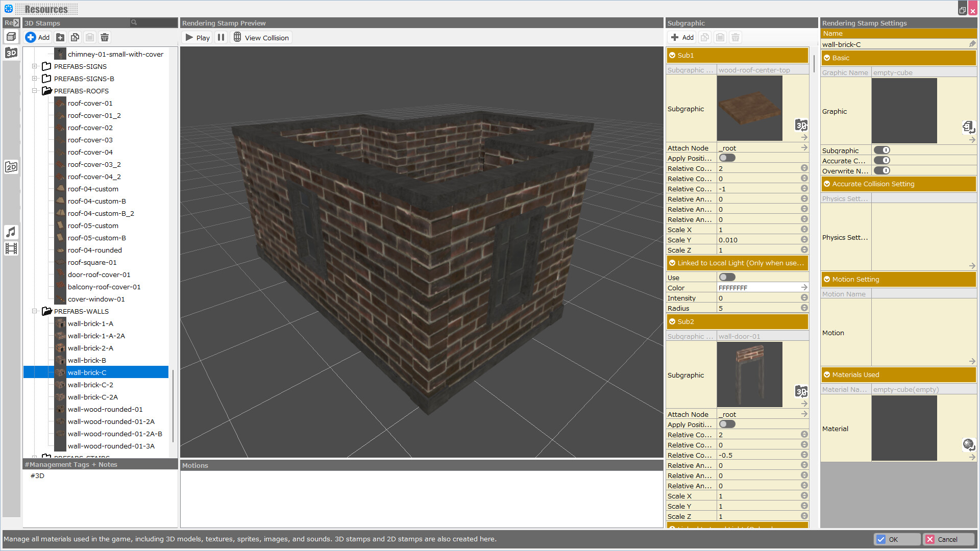Open the movie resources panel

click(11, 248)
